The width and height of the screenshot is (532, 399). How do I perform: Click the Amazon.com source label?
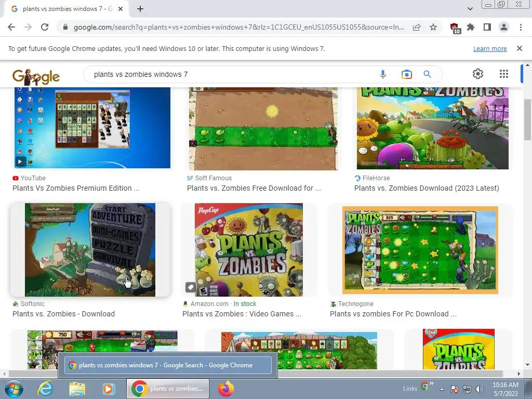tap(209, 303)
